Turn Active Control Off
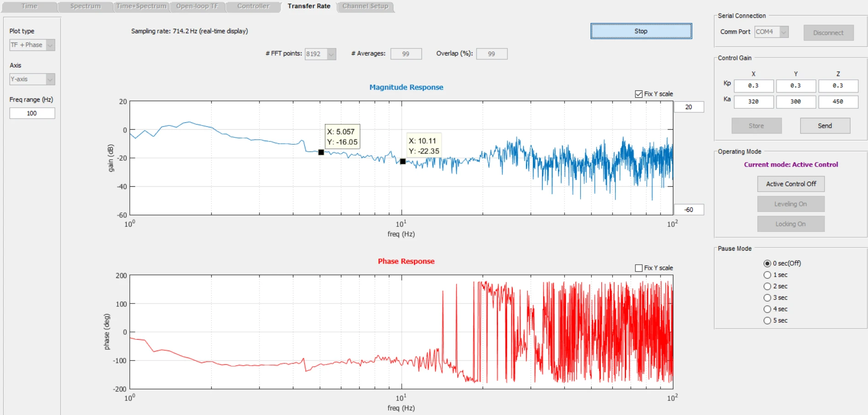The height and width of the screenshot is (415, 868). [x=791, y=184]
